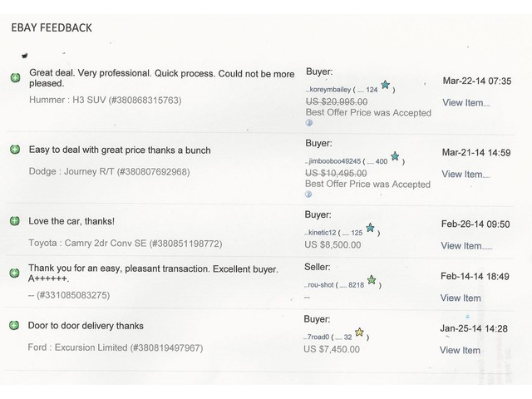532x399 pixels.
Task: Click yellow star next to 7road0
Action: [x=359, y=333]
